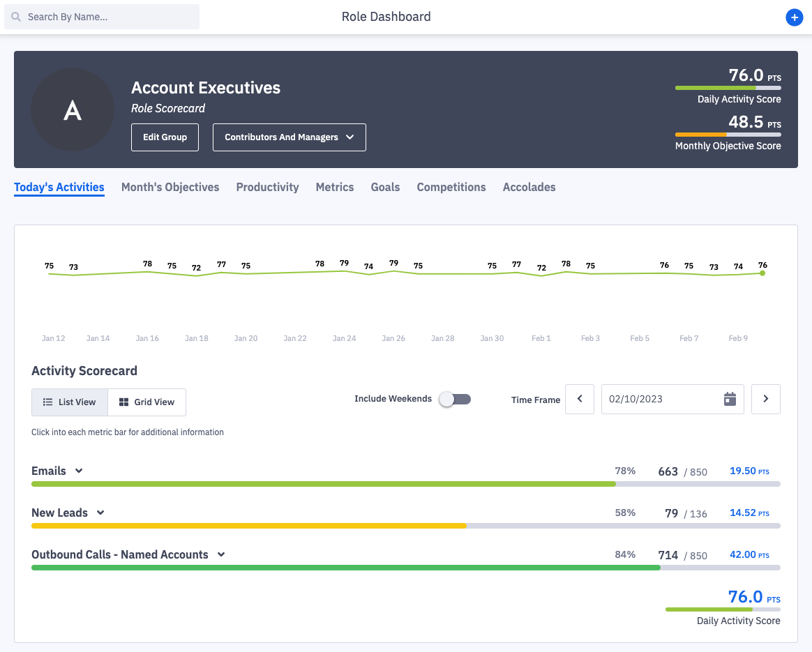The height and width of the screenshot is (652, 812).
Task: Advance to next day with right arrow
Action: [x=765, y=400]
